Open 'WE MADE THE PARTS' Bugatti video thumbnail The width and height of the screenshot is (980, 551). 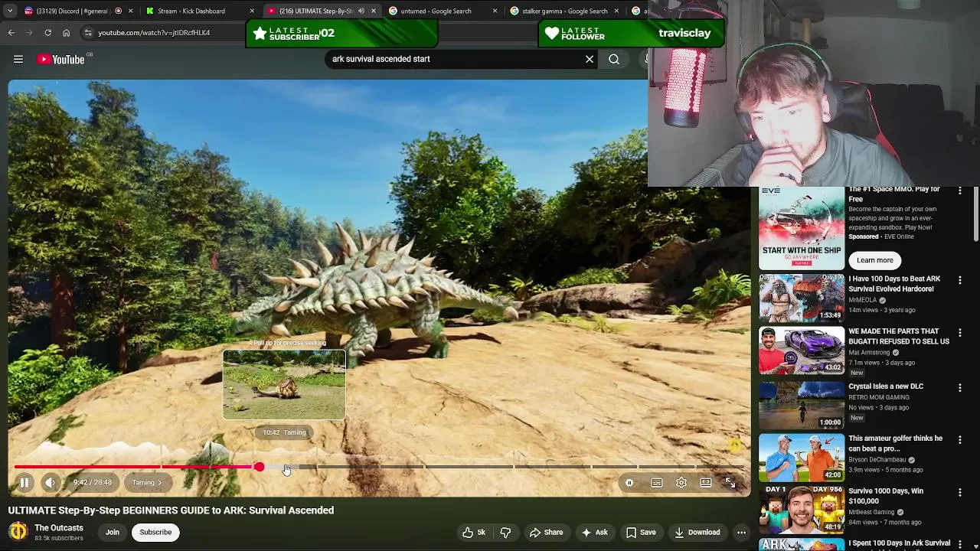click(802, 350)
